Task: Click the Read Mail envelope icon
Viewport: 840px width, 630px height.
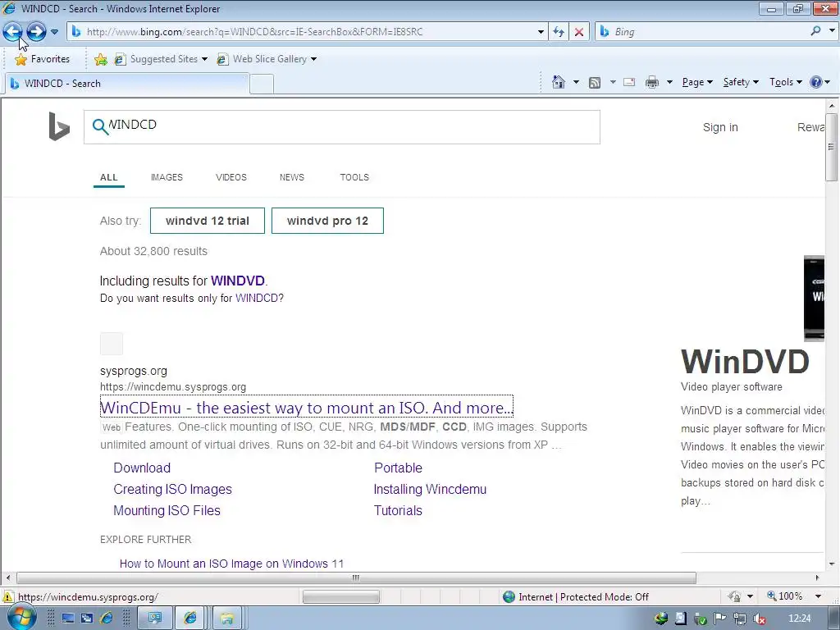Action: (629, 82)
